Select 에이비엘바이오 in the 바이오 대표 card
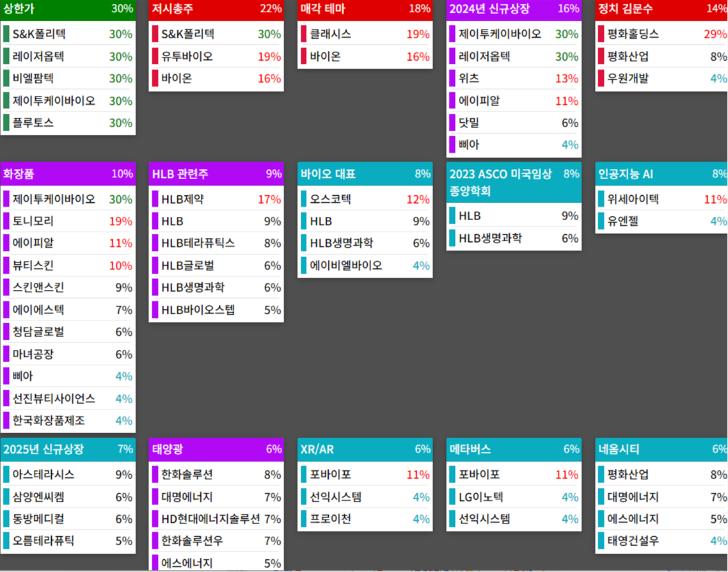 (365, 266)
